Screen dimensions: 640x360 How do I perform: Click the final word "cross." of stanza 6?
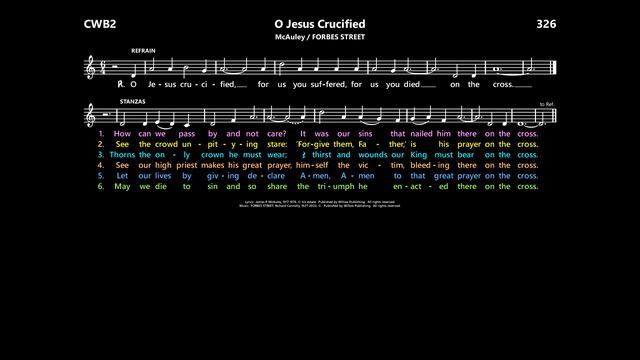(x=528, y=187)
